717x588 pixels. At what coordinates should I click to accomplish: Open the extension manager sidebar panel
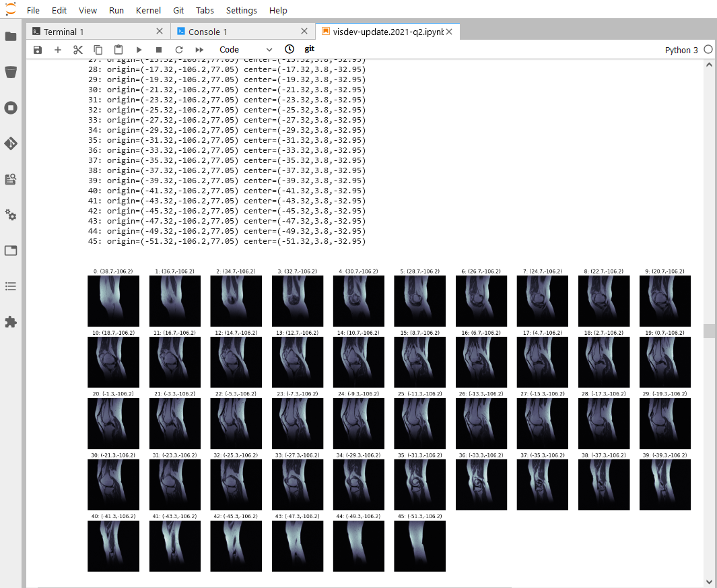(x=11, y=322)
